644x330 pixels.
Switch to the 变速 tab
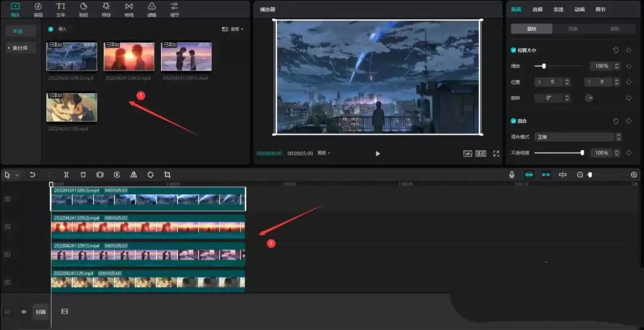point(558,10)
